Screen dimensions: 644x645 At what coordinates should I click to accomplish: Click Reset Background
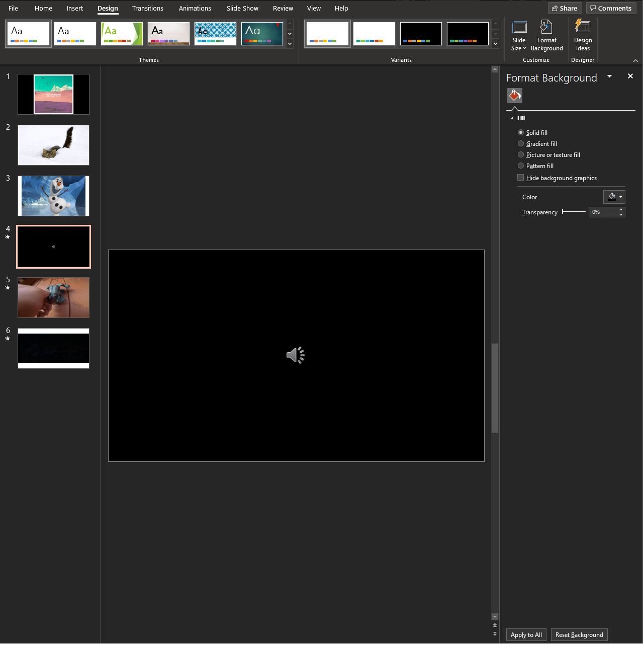click(x=579, y=634)
